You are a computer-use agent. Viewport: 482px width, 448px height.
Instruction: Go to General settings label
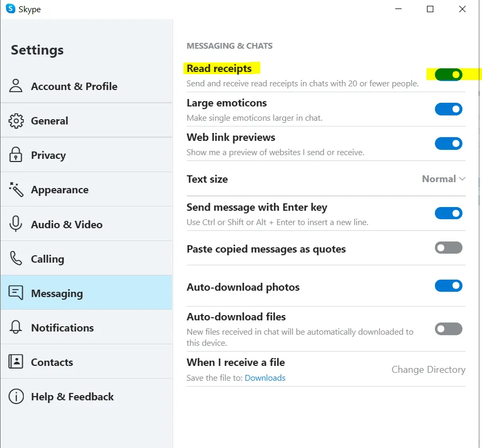[50, 121]
